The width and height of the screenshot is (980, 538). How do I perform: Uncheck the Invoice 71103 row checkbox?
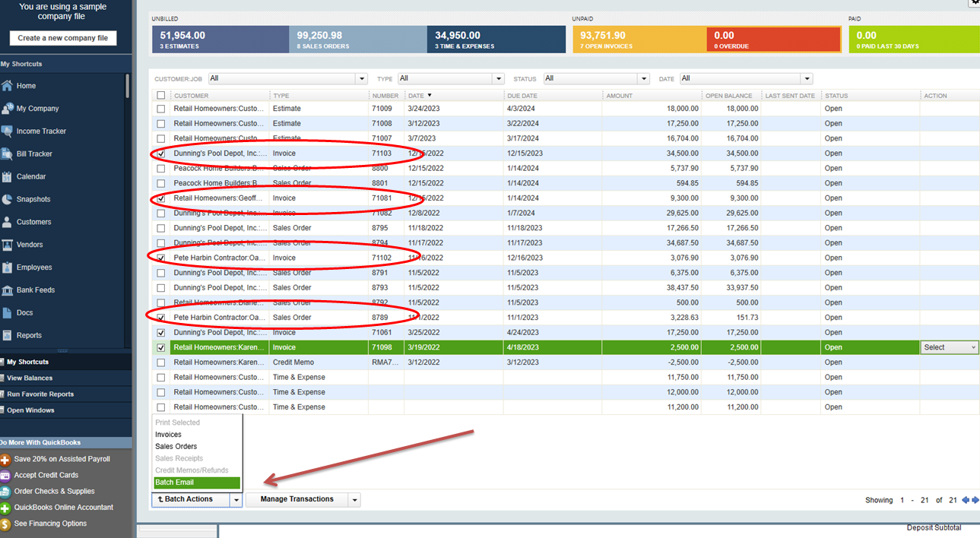click(x=160, y=153)
